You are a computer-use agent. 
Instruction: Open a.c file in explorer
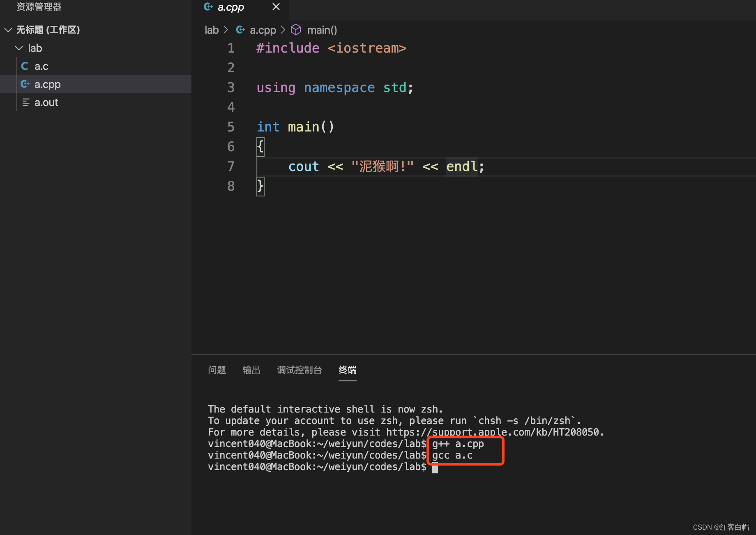[96, 66]
